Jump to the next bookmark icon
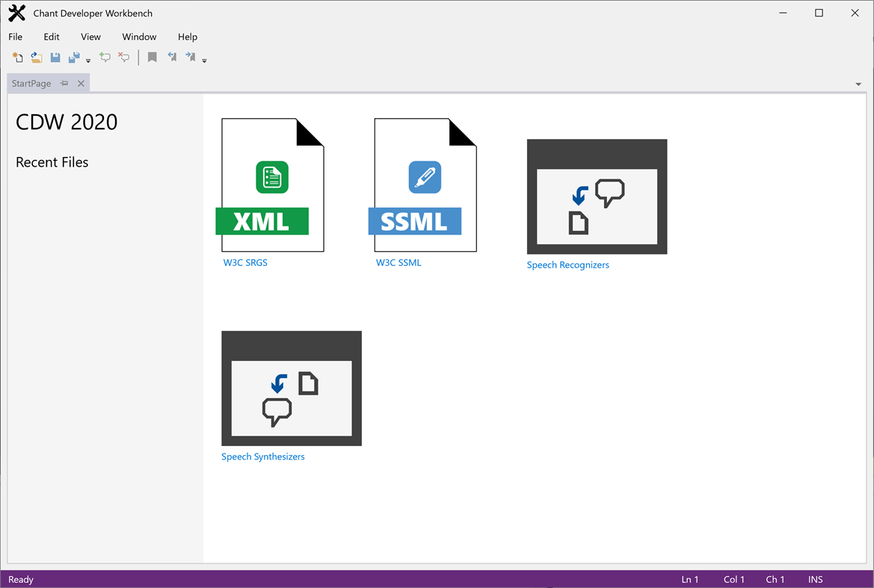 tap(189, 57)
